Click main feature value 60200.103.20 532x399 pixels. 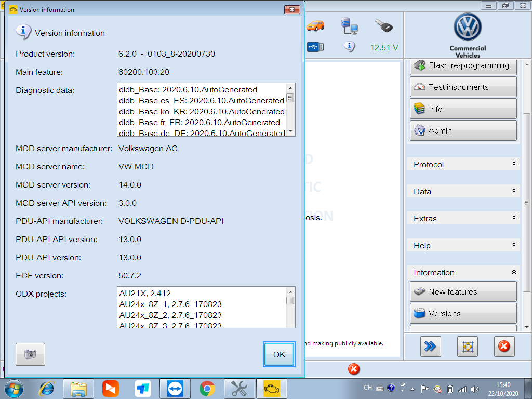point(144,72)
